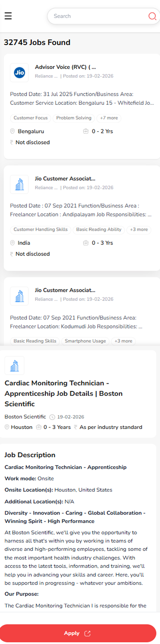Expand the +7 more skills chip

[x=109, y=118]
